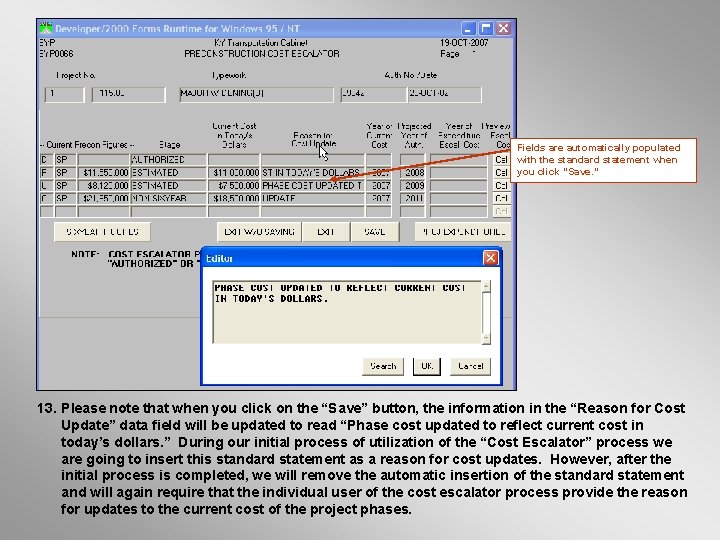Click the ST IN TODAY'S DOLLARS reason cell
This screenshot has height=540, width=720.
(x=313, y=173)
